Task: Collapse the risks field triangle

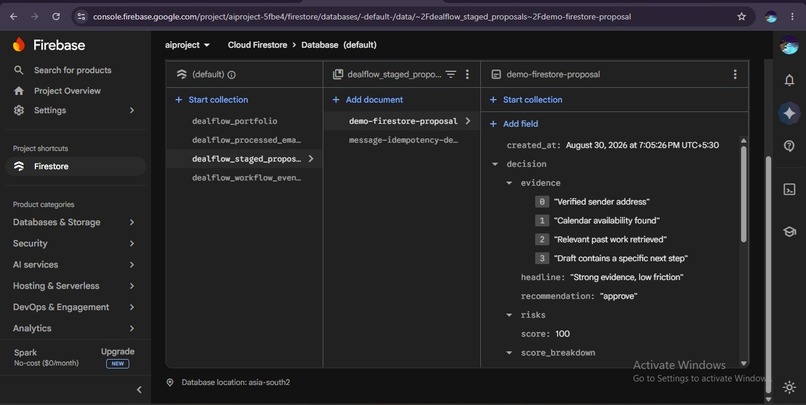Action: click(509, 315)
